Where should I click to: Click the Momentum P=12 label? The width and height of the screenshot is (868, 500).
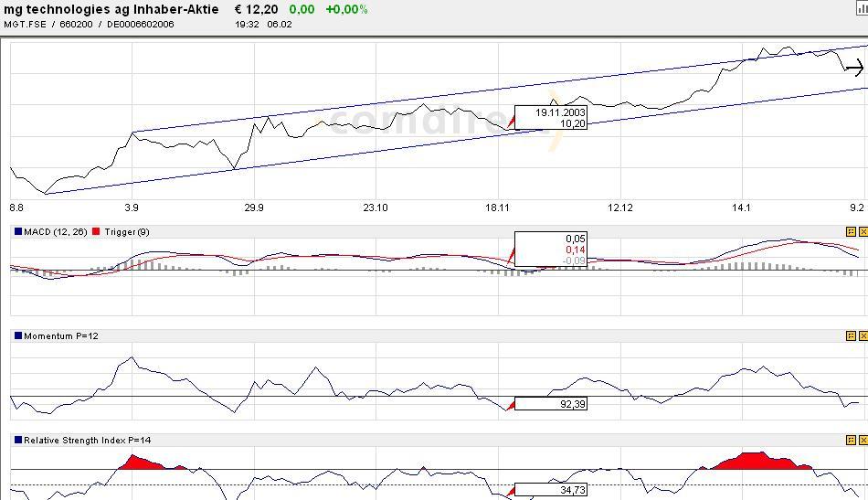[x=61, y=335]
